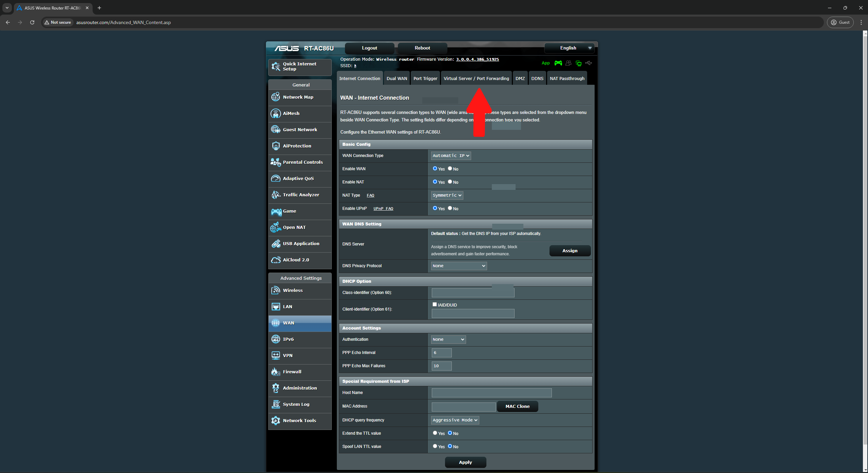Check the IAID/DUID checkbox
The image size is (868, 473).
435,304
